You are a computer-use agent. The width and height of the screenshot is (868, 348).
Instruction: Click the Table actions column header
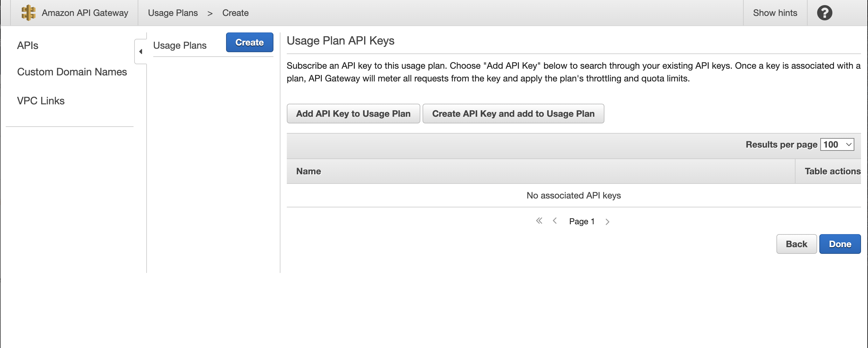(x=832, y=171)
